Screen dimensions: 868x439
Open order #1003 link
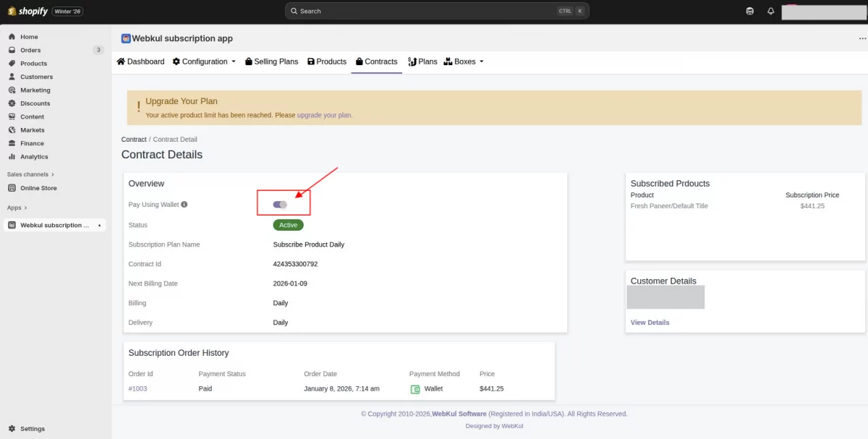tap(137, 388)
